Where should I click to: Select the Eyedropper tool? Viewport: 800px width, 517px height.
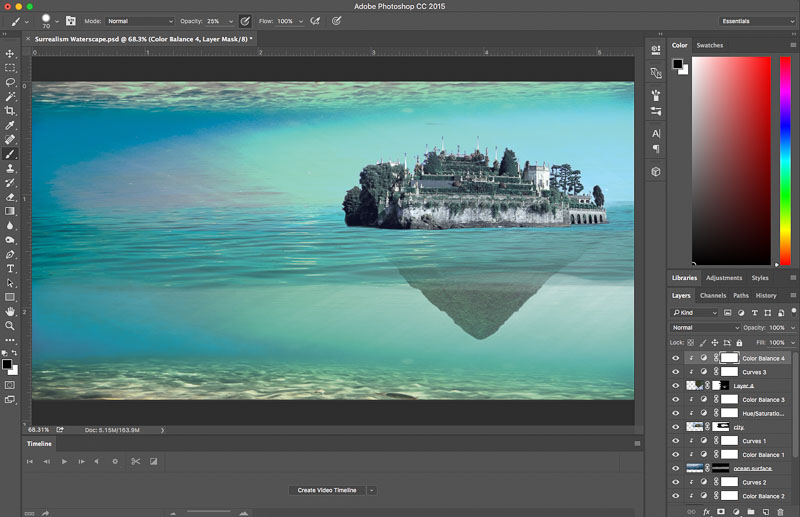(x=10, y=125)
